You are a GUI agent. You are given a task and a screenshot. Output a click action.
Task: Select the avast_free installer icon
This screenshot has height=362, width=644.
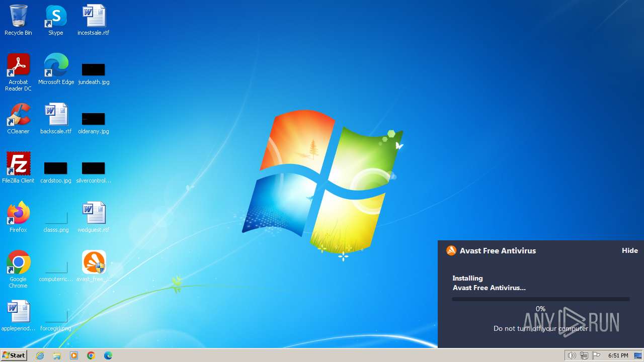coord(94,266)
